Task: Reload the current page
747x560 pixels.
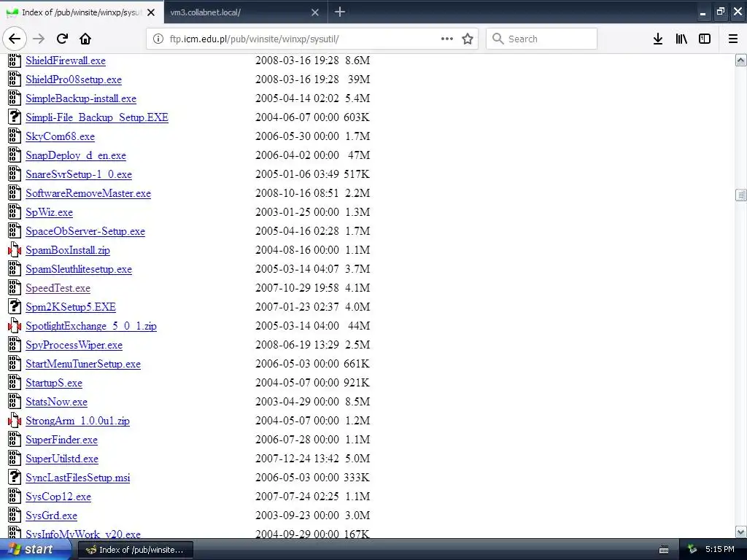Action: [62, 39]
